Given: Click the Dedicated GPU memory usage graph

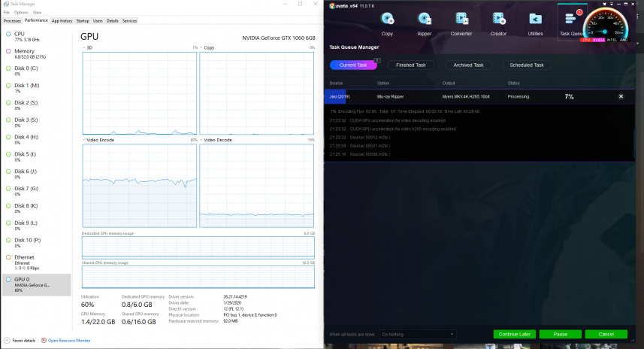Looking at the screenshot, I should pyautogui.click(x=198, y=247).
